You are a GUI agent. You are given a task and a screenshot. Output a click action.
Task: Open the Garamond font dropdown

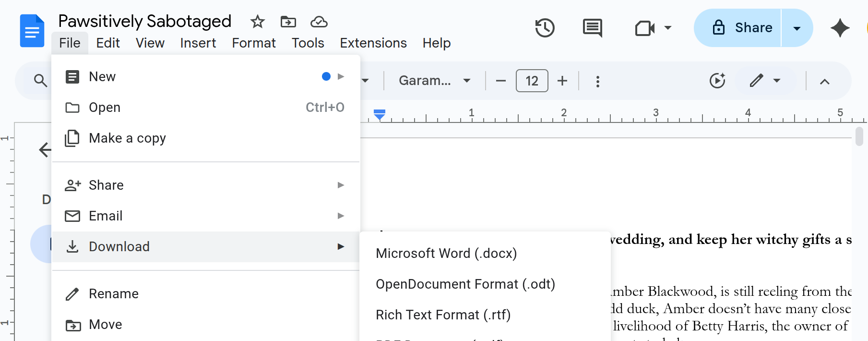[x=434, y=81]
